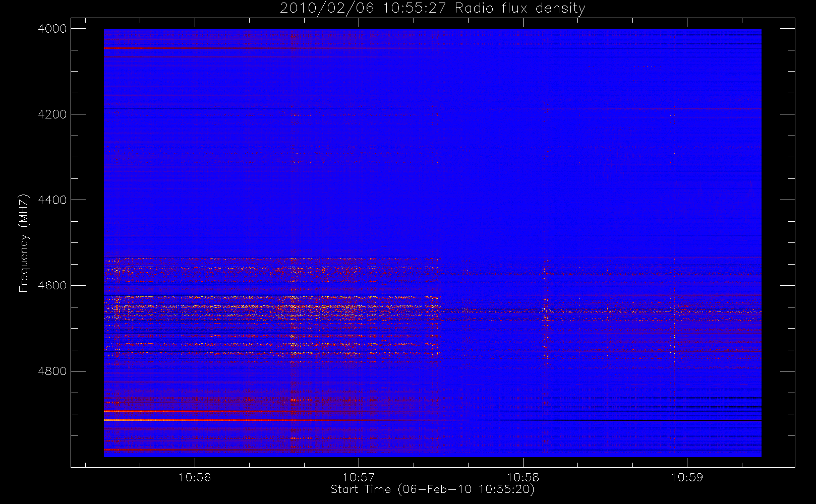Image resolution: width=816 pixels, height=504 pixels.
Task: Click the 10:57 time tick label
Action: 359,477
